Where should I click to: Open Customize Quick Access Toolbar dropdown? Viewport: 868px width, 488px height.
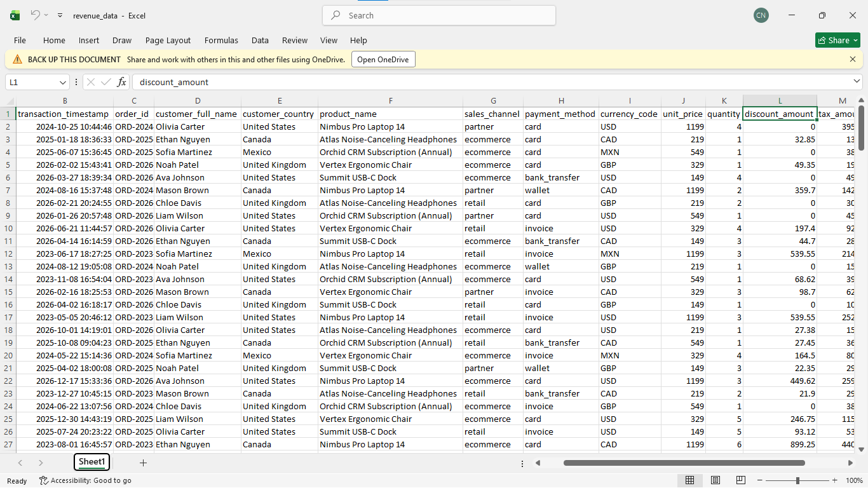(x=60, y=15)
